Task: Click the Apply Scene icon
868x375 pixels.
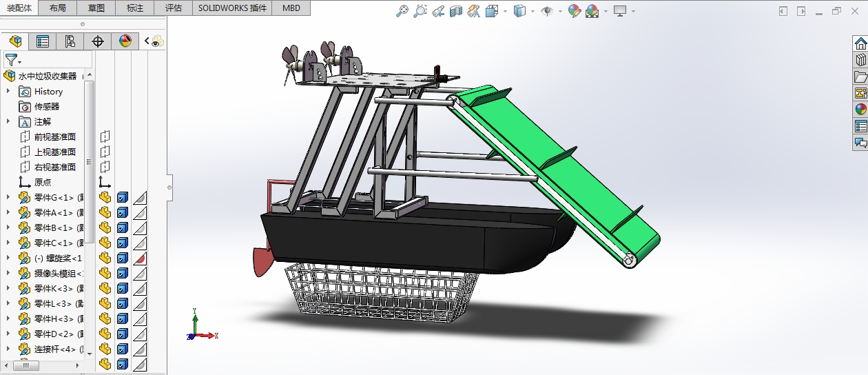Action: pyautogui.click(x=592, y=11)
